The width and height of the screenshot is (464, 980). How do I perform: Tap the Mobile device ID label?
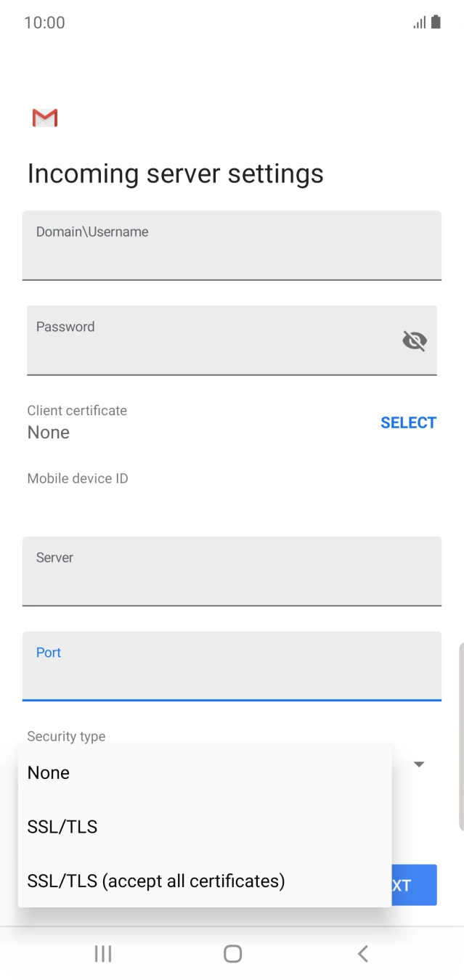tap(76, 478)
